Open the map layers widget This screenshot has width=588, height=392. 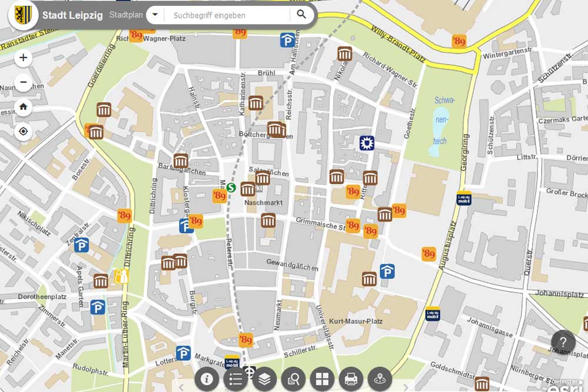pyautogui.click(x=264, y=378)
